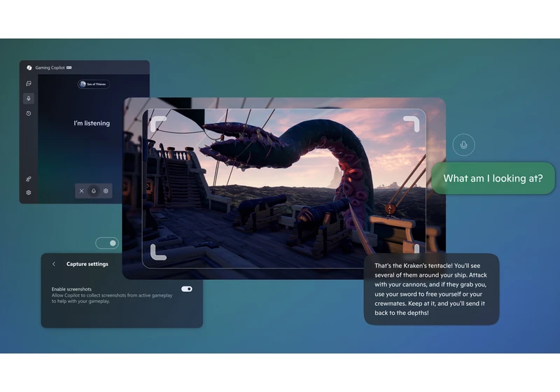This screenshot has width=560, height=392.
Task: Open the chat icon in Copilot sidebar
Action: tap(29, 83)
